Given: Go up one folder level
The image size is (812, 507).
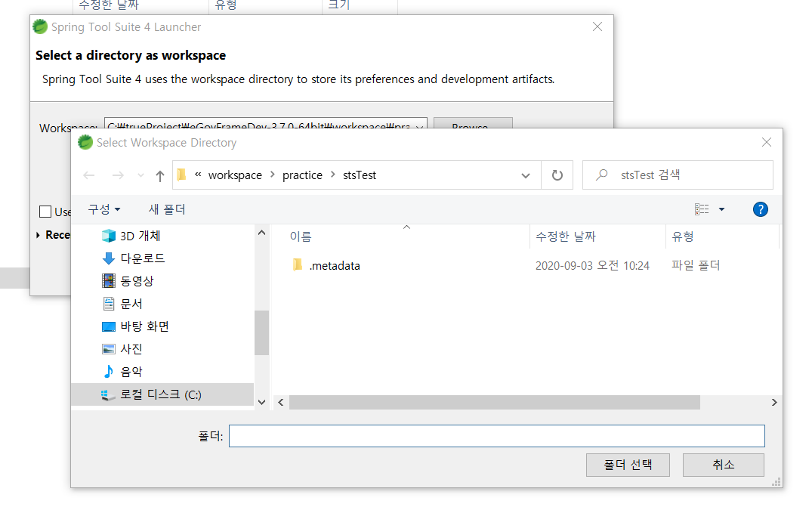Looking at the screenshot, I should pos(160,176).
